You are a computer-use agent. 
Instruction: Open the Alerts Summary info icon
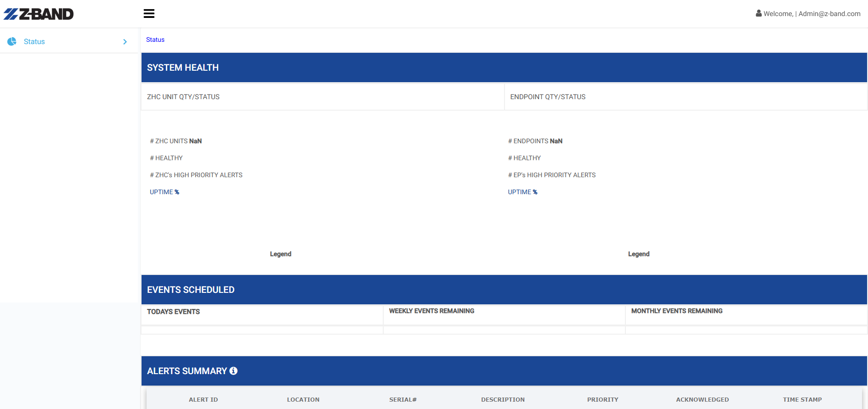click(x=233, y=371)
